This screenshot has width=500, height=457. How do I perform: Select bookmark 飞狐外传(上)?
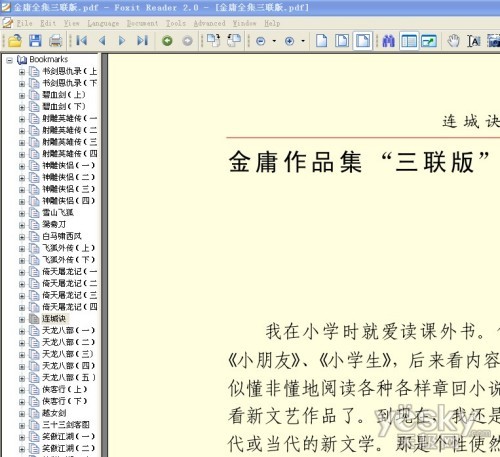click(x=68, y=248)
